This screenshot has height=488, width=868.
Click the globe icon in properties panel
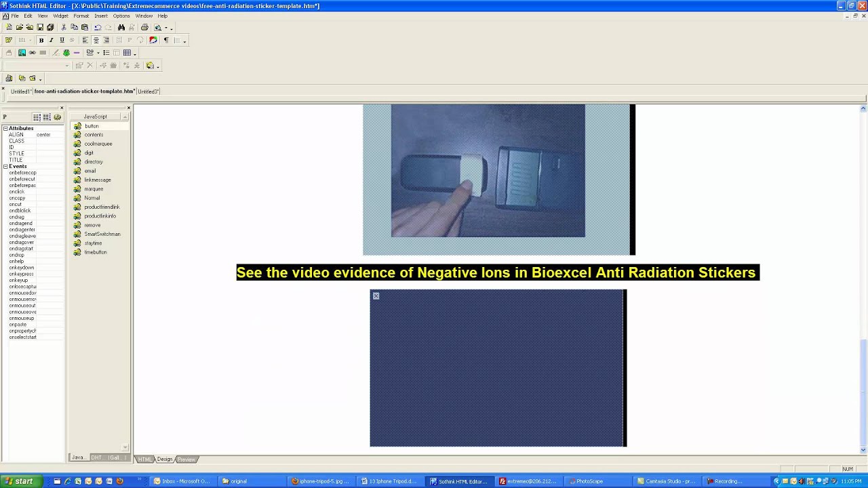[x=57, y=117]
